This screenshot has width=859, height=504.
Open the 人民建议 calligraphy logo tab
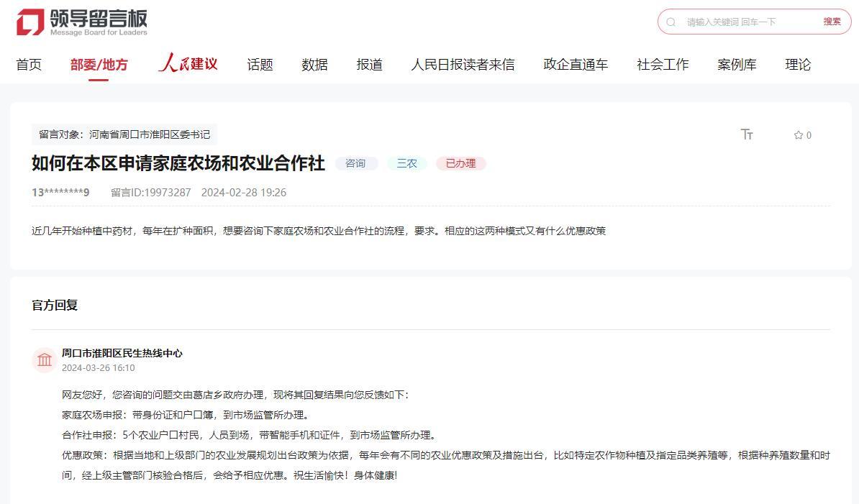click(x=188, y=64)
